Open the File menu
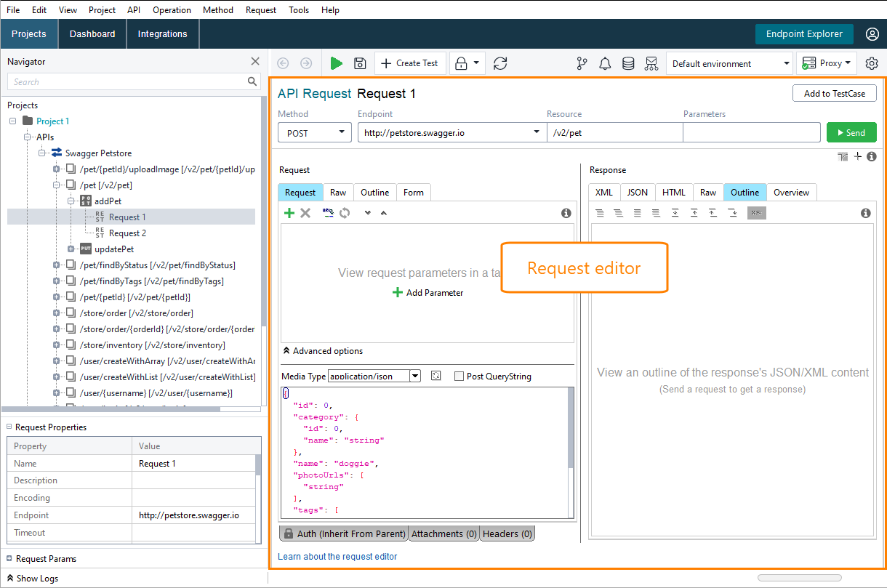The height and width of the screenshot is (588, 887). pyautogui.click(x=13, y=10)
